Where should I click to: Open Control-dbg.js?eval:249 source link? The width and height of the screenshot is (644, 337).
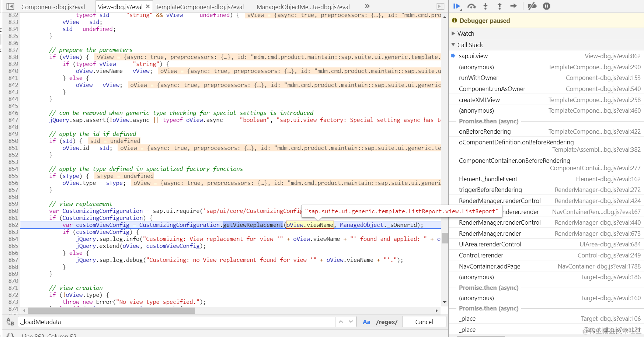point(609,255)
